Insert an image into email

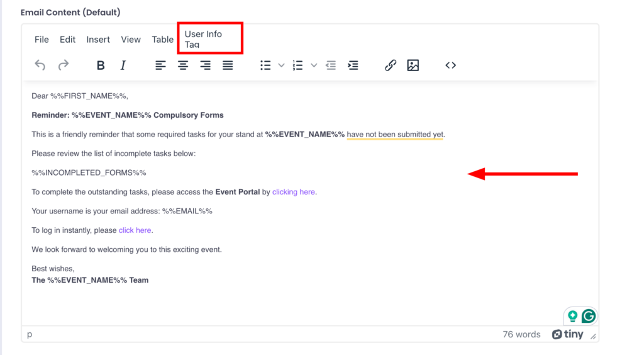click(413, 65)
